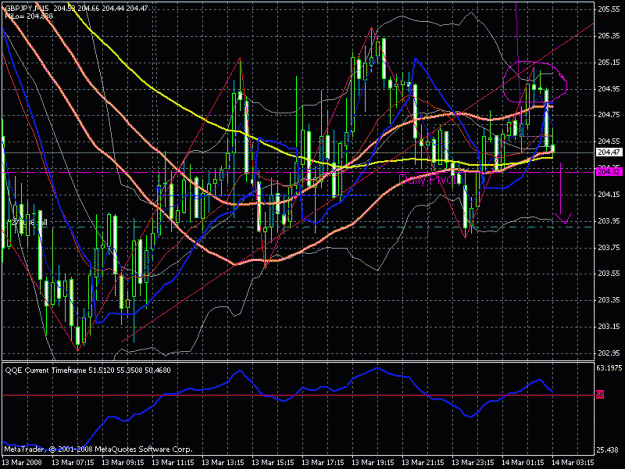Click the QQE scale maximum value 63.1975
This screenshot has width=625, height=469.
[x=609, y=368]
